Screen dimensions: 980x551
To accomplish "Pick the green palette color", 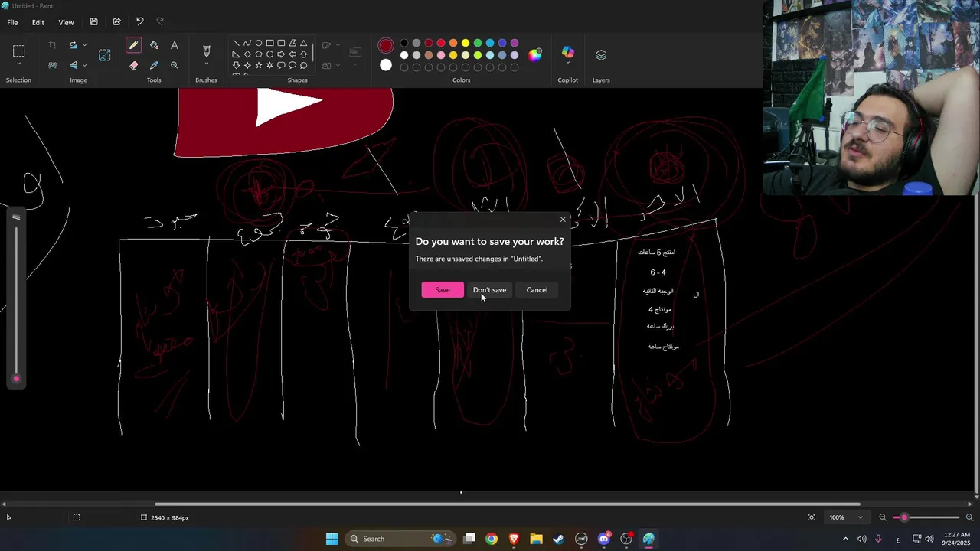I will [478, 43].
